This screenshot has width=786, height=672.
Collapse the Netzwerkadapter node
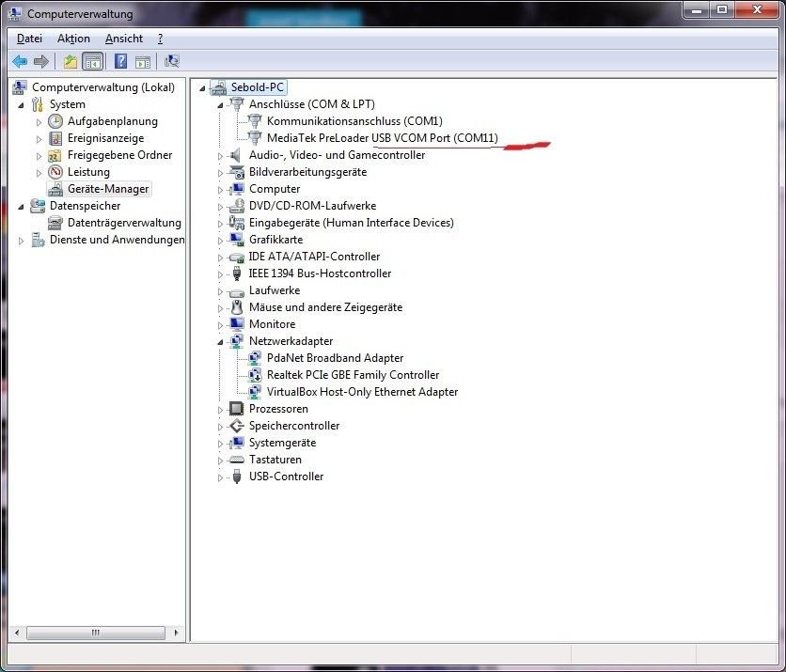click(220, 342)
